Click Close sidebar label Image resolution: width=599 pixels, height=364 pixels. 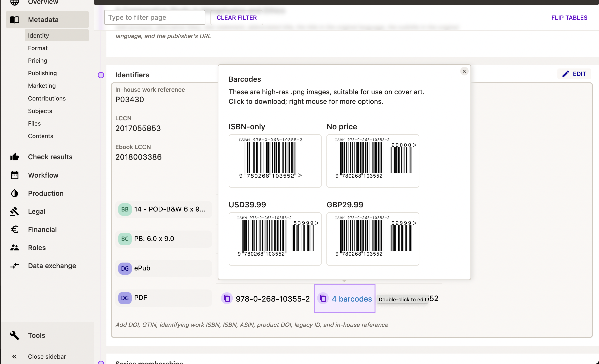click(47, 357)
